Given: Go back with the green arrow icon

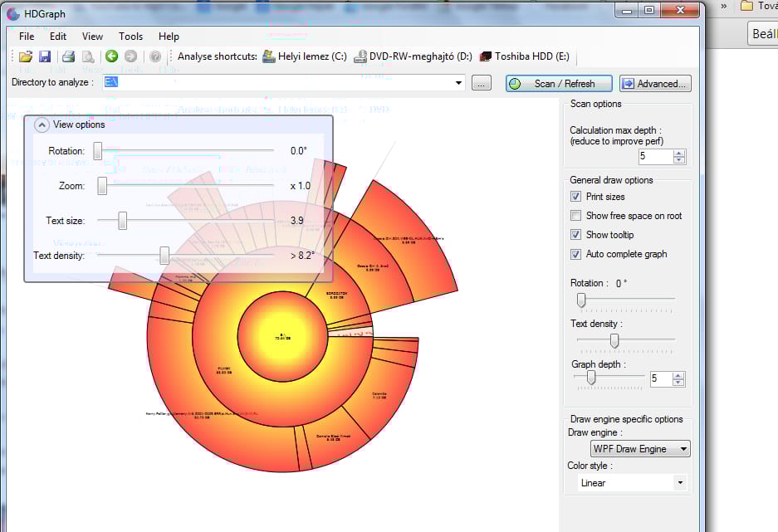Looking at the screenshot, I should click(111, 56).
